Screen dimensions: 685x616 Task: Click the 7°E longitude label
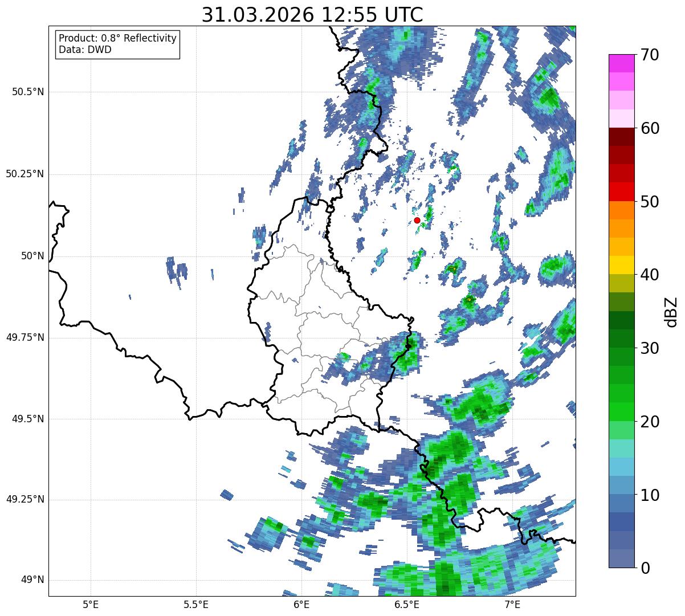point(512,604)
